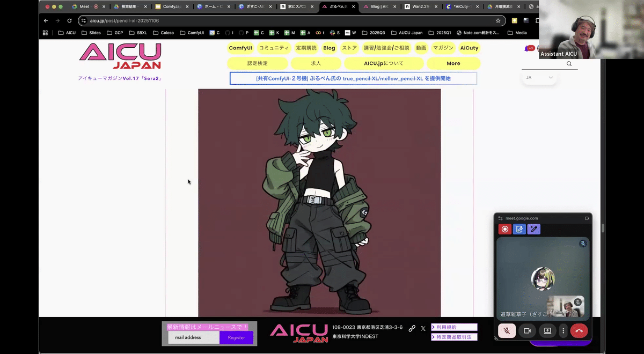Click the picture-in-picture return icon beside meet.google.com
Viewport: 644px width, 354px height.
[x=587, y=218]
